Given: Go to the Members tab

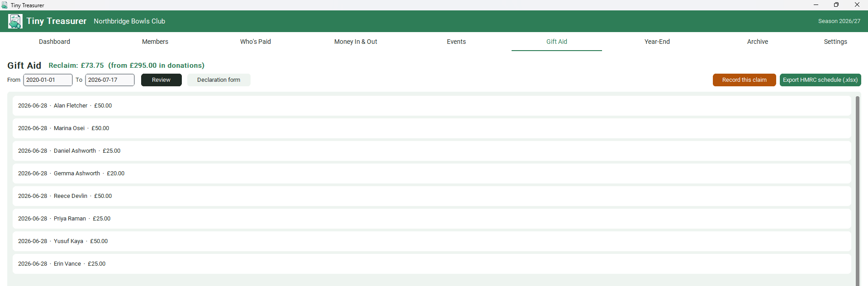Looking at the screenshot, I should [155, 42].
